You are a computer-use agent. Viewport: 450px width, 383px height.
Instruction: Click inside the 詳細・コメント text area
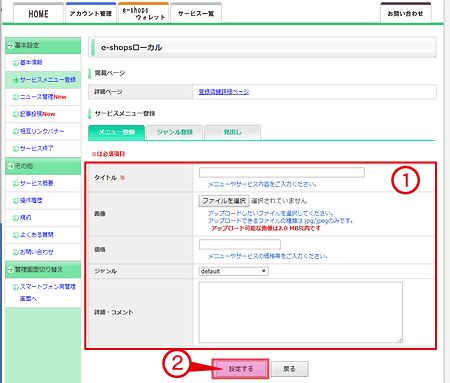point(300,312)
